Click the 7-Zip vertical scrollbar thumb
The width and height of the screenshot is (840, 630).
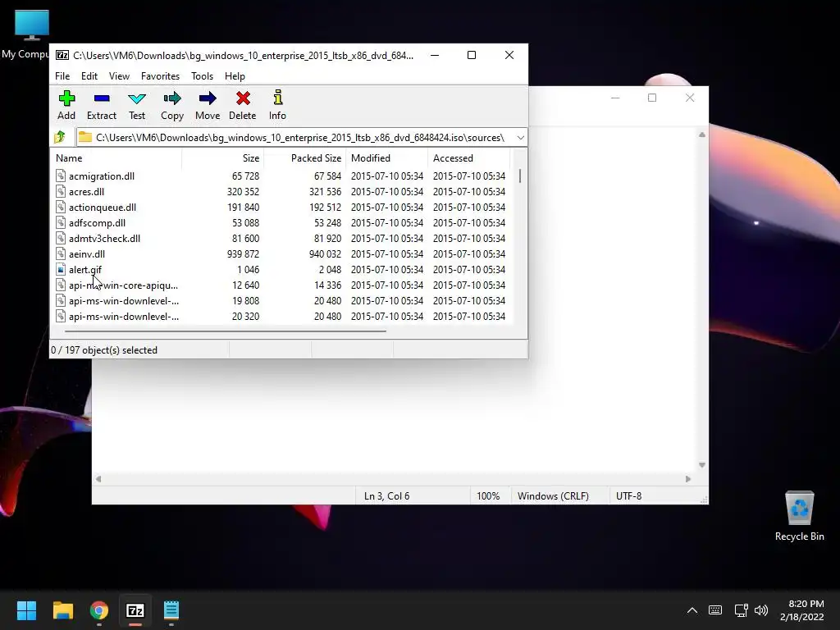(x=520, y=176)
